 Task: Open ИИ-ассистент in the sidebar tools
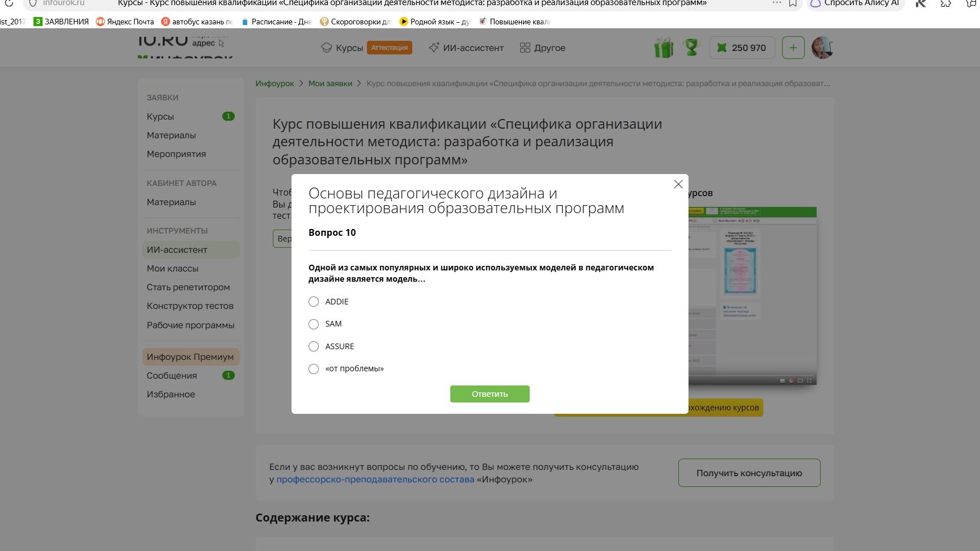pos(191,249)
